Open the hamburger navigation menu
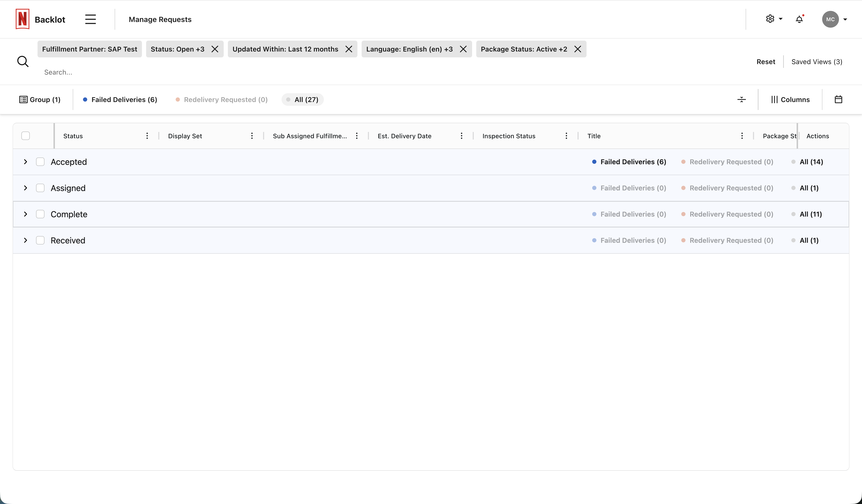 [90, 19]
